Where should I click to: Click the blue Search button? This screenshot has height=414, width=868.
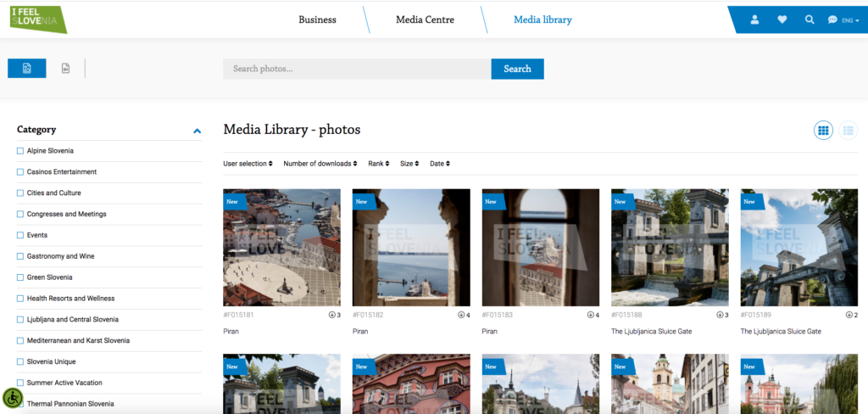coord(517,69)
